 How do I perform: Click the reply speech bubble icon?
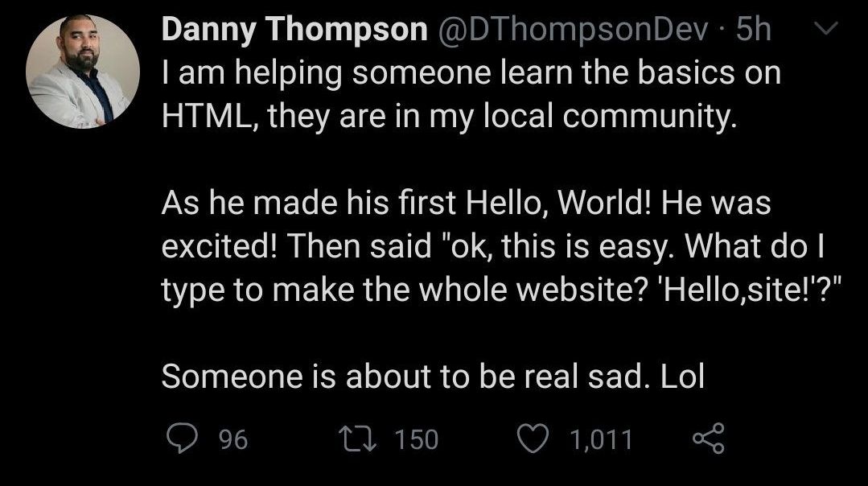(179, 439)
